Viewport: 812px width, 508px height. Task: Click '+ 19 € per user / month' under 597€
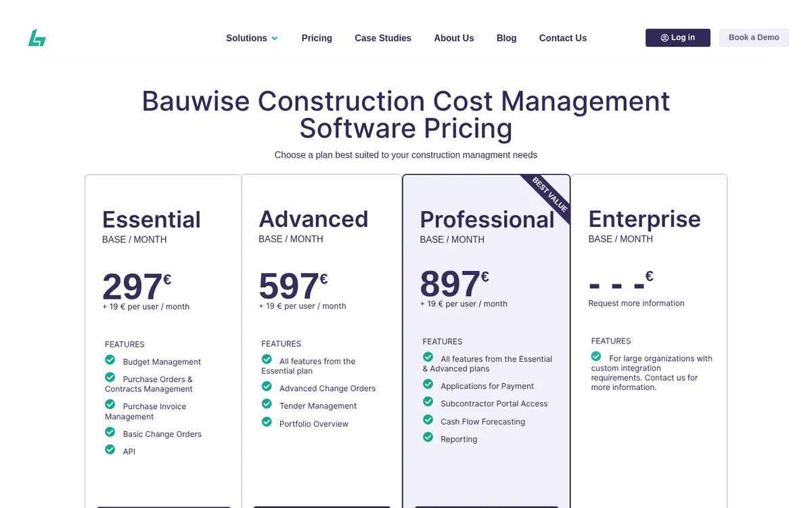tap(302, 306)
